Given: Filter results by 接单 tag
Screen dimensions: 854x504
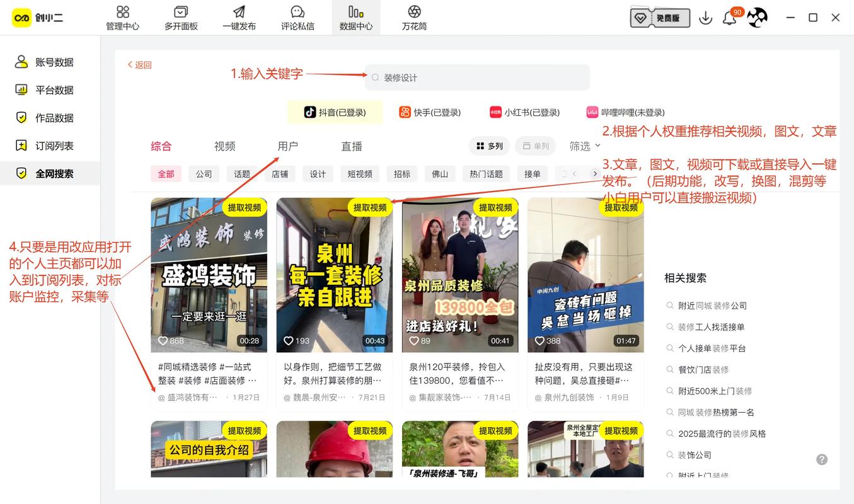Looking at the screenshot, I should point(533,174).
